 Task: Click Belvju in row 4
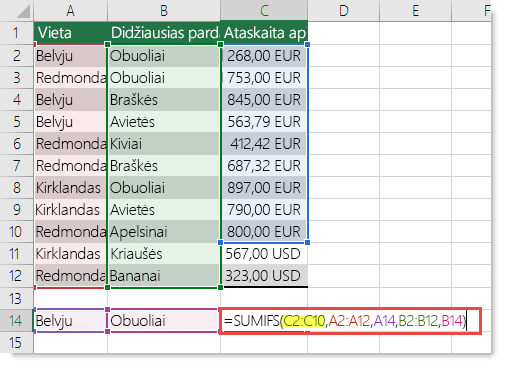(x=70, y=100)
